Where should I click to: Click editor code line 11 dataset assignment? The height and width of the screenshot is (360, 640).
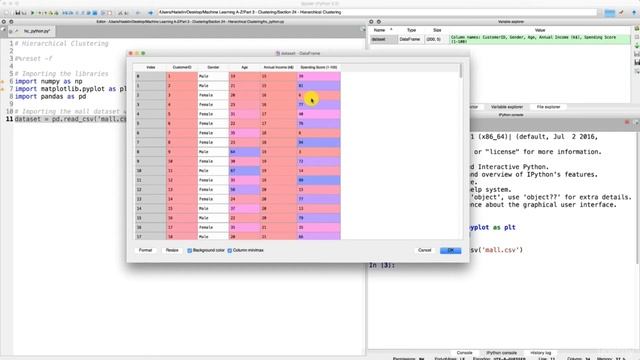[70, 119]
